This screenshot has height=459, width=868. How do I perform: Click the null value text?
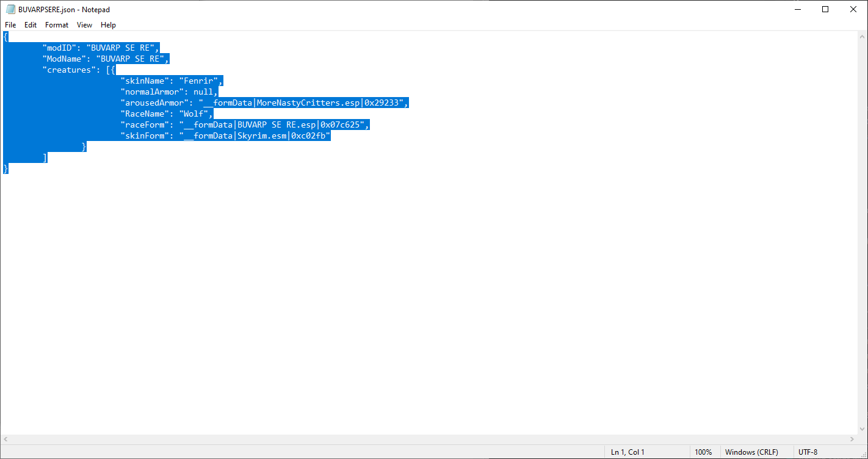pos(203,92)
